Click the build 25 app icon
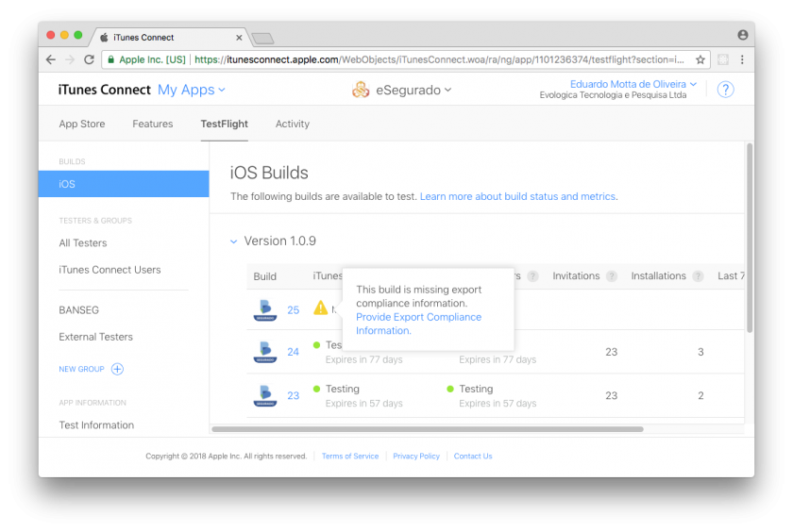The width and height of the screenshot is (793, 532). (265, 309)
